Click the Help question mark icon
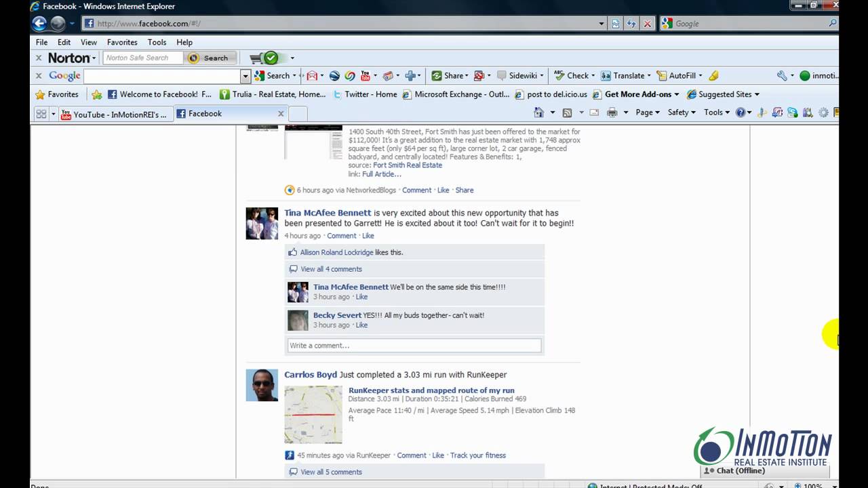The width and height of the screenshot is (868, 488). (x=741, y=113)
